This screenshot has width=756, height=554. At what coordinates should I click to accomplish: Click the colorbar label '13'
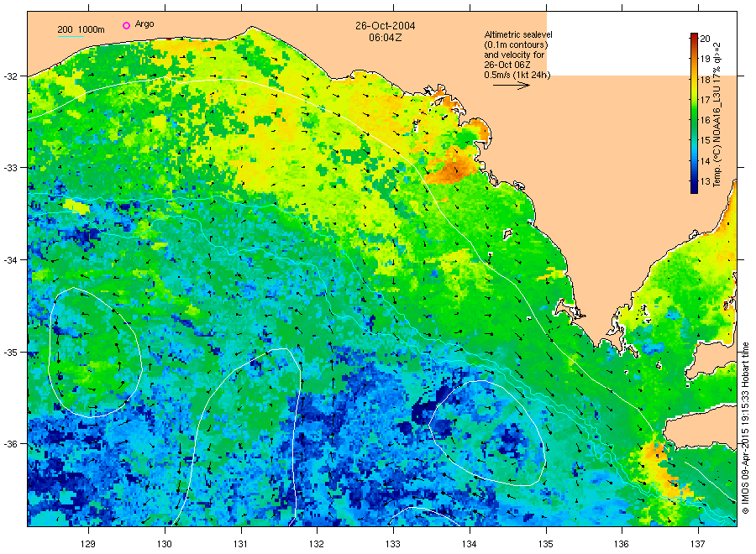pos(705,181)
